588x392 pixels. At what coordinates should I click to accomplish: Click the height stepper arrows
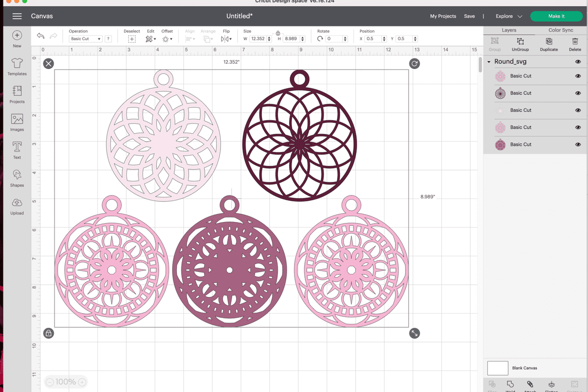pyautogui.click(x=303, y=39)
